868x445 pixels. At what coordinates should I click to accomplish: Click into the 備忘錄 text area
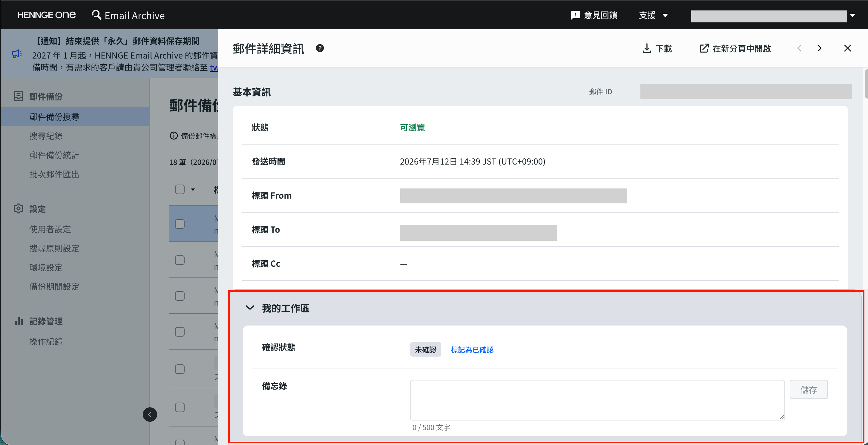coord(597,400)
